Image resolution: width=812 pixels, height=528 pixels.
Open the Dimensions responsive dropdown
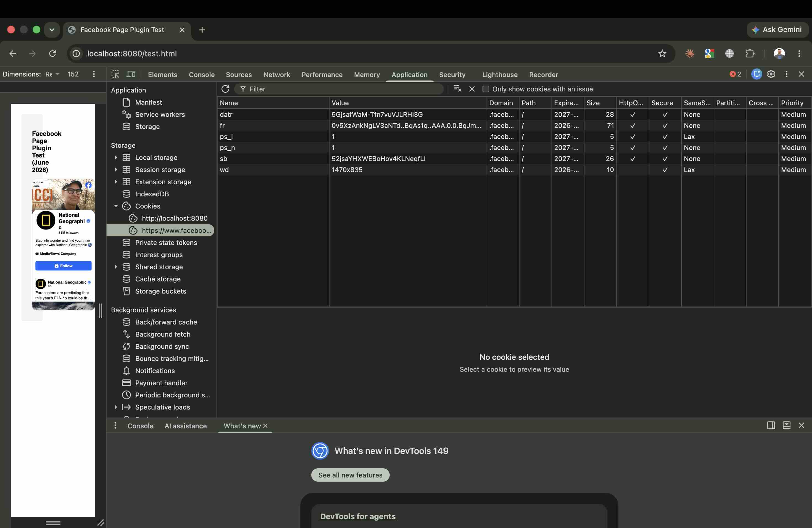52,74
